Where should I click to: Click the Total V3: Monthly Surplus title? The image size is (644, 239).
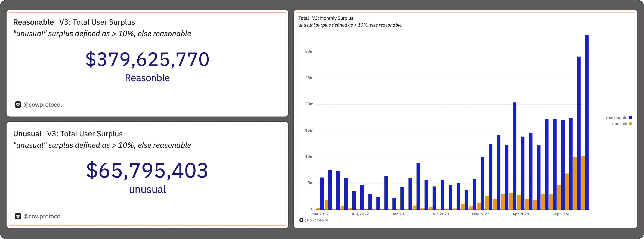(326, 18)
